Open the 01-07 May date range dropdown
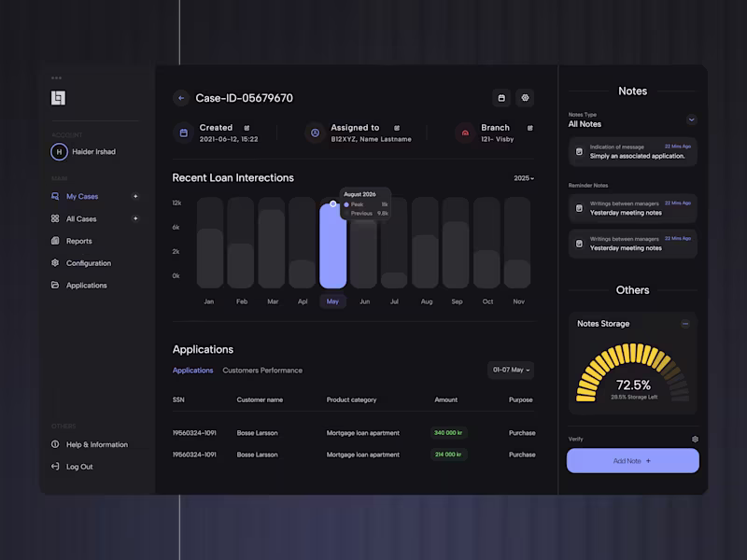747x560 pixels. (510, 370)
